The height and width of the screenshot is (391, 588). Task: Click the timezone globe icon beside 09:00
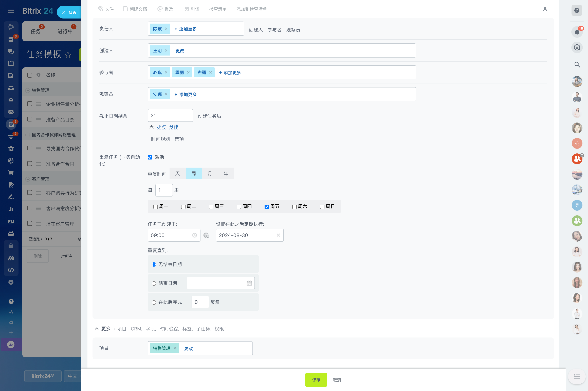(x=206, y=235)
